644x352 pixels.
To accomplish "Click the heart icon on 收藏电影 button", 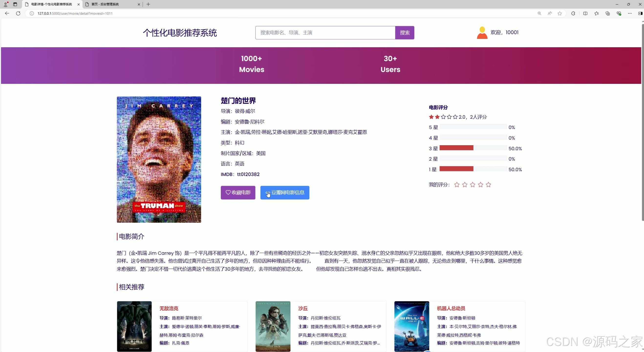I will (x=228, y=193).
